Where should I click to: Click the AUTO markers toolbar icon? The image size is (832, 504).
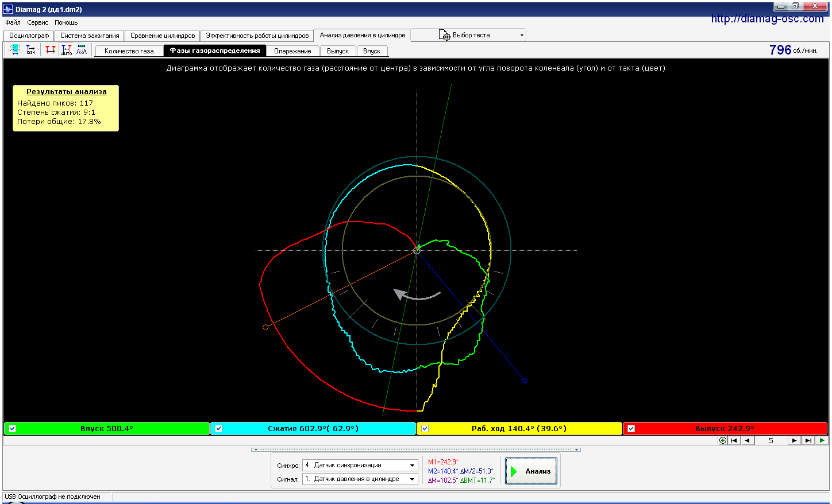pyautogui.click(x=67, y=50)
